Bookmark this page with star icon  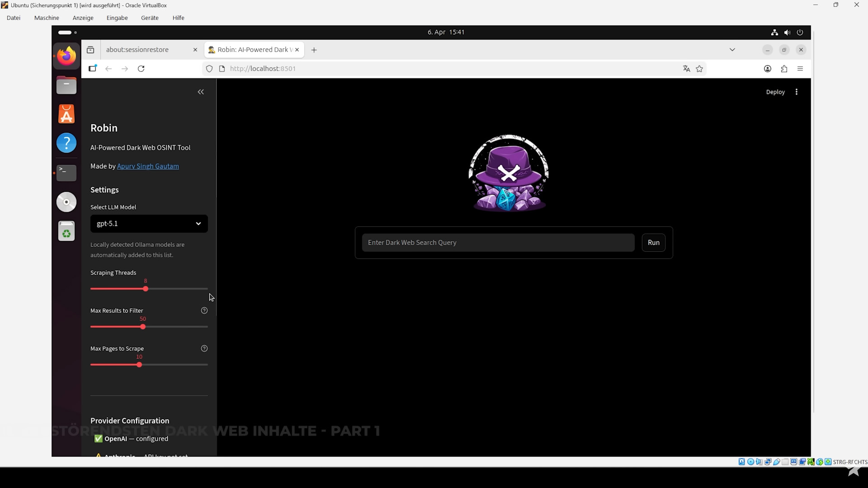click(700, 69)
